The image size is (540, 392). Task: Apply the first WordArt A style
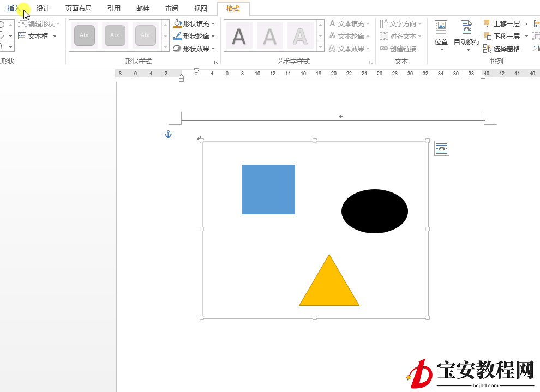pos(239,36)
